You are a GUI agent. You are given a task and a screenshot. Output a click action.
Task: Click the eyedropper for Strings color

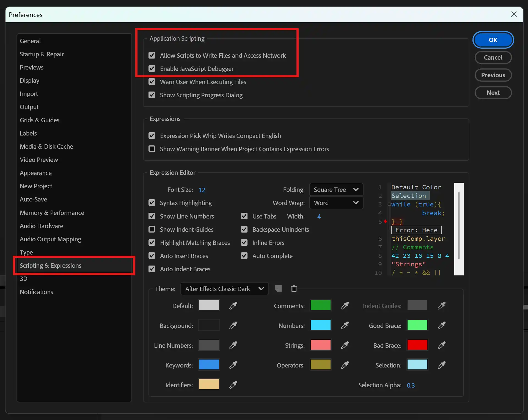point(345,345)
